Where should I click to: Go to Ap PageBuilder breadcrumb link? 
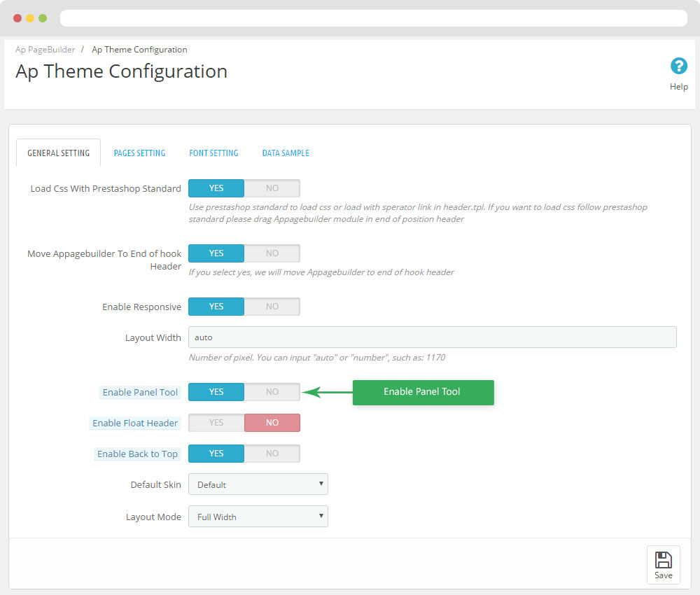coord(45,50)
